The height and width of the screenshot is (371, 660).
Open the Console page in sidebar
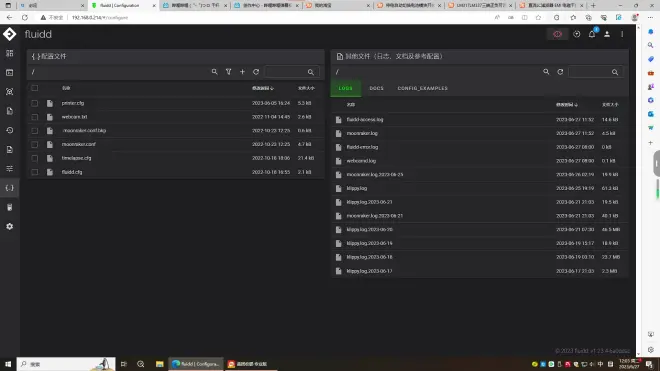[10, 72]
